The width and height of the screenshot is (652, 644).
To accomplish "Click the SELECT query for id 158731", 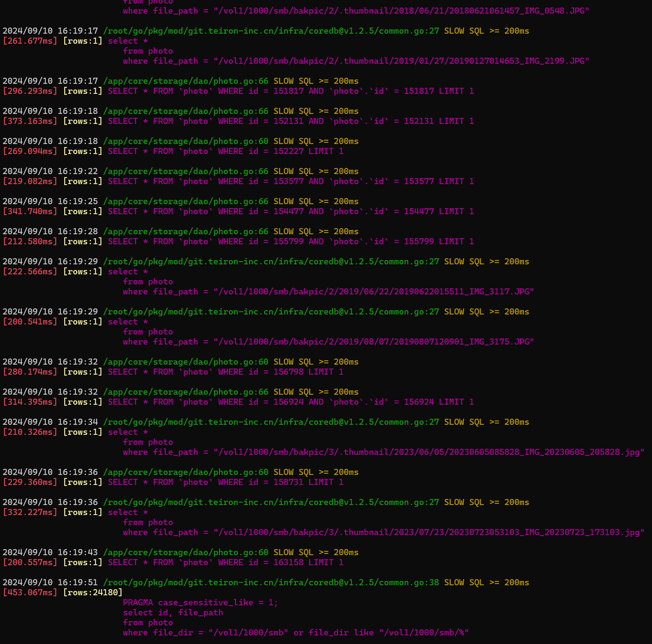I will (x=225, y=482).
